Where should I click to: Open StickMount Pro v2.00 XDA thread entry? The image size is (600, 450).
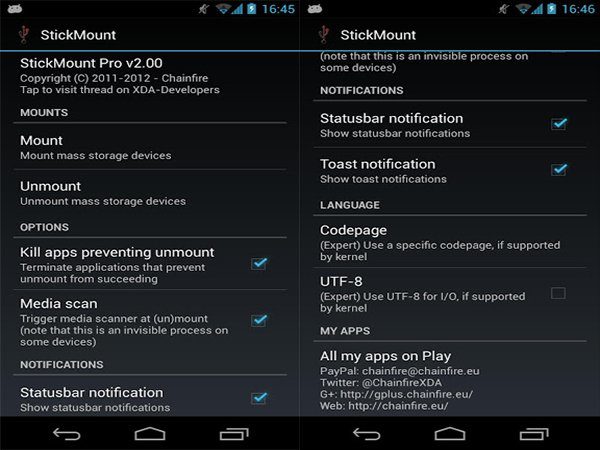pyautogui.click(x=150, y=76)
